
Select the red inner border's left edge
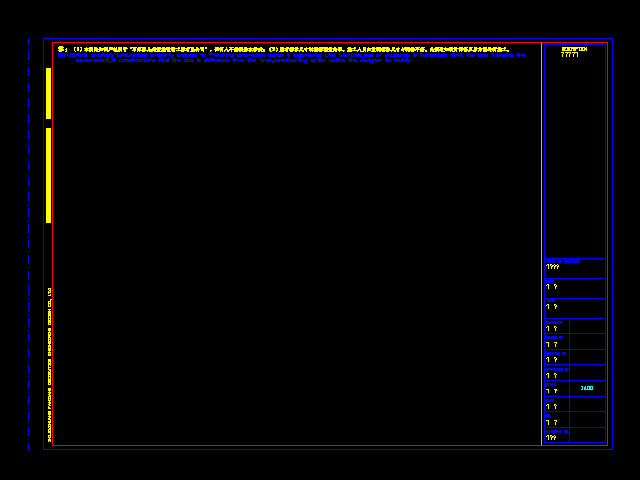pyautogui.click(x=53, y=250)
